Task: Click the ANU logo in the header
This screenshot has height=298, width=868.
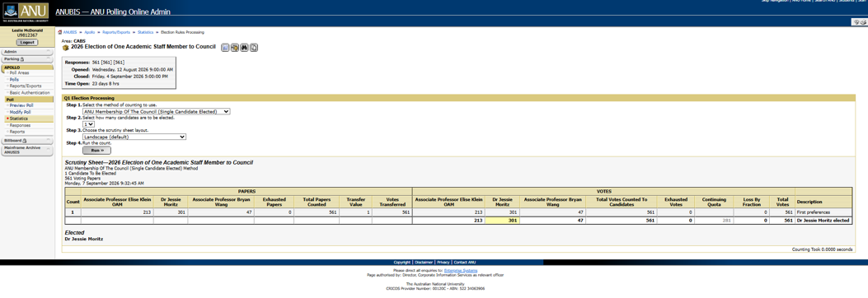Action: point(25,12)
